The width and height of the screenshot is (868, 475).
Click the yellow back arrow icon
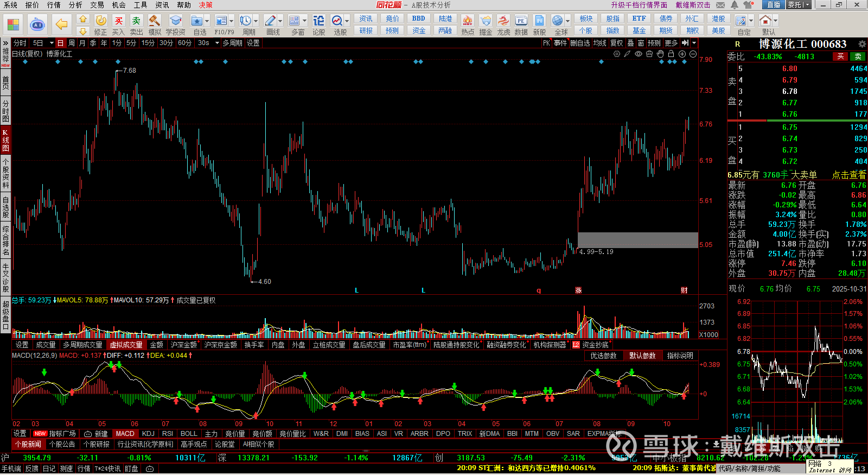point(62,24)
